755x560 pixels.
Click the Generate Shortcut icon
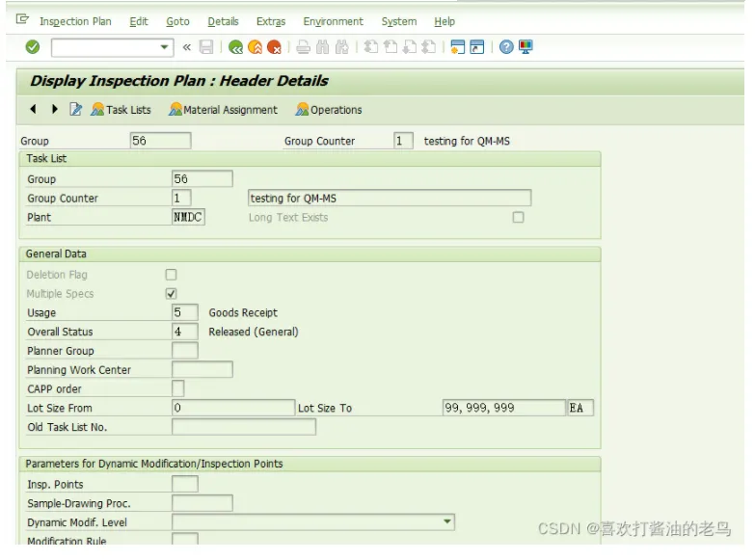pos(476,47)
